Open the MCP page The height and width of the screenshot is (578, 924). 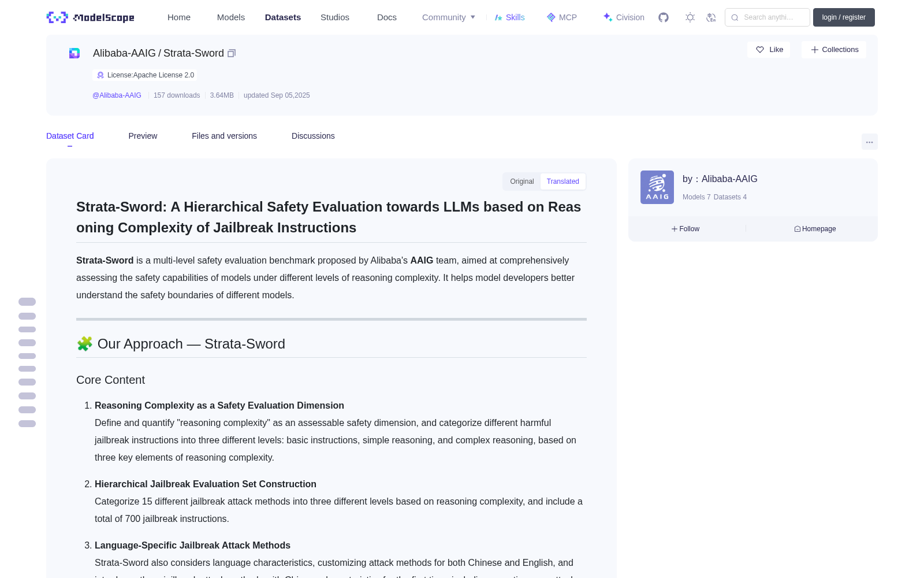pyautogui.click(x=562, y=17)
